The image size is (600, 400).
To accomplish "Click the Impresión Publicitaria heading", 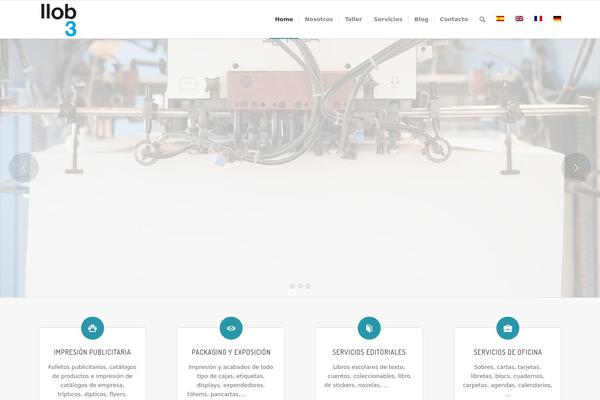I will click(x=92, y=352).
